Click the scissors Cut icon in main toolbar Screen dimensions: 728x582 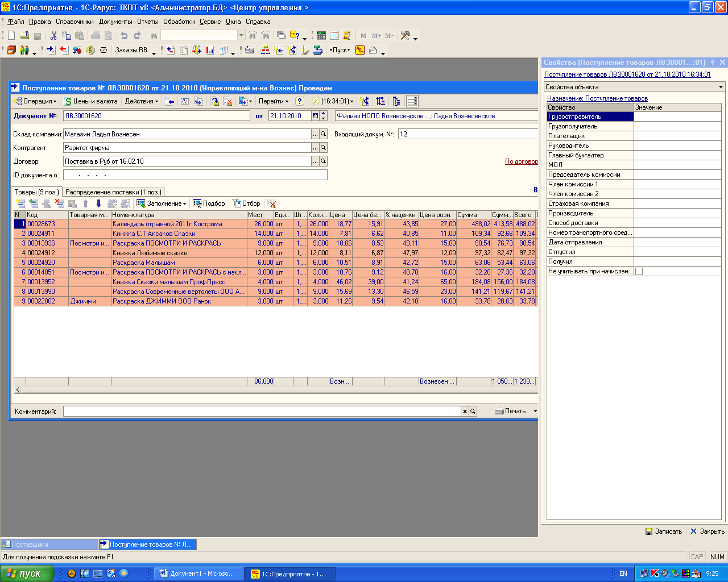click(x=53, y=35)
